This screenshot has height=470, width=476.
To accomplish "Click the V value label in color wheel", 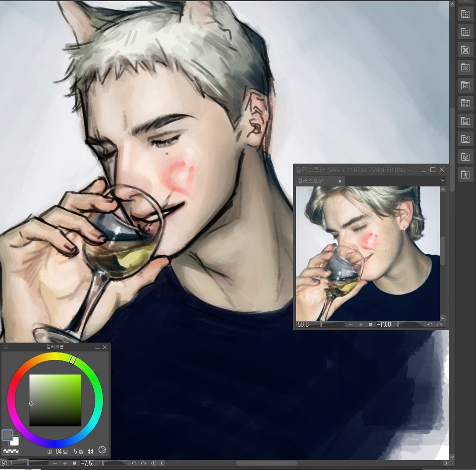I will (81, 452).
